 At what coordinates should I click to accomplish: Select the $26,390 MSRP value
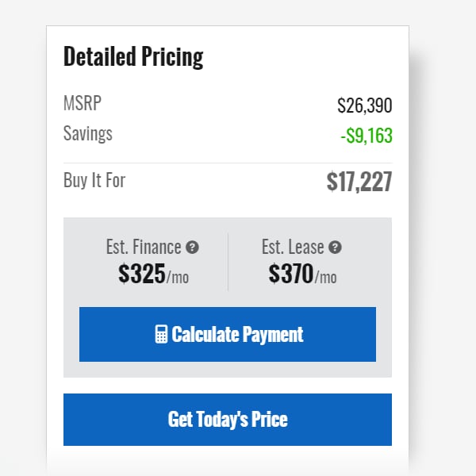pos(365,106)
